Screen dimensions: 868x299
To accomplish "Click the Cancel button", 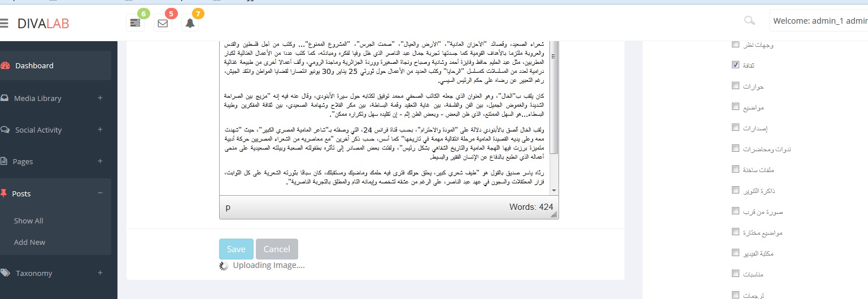I will 277,249.
